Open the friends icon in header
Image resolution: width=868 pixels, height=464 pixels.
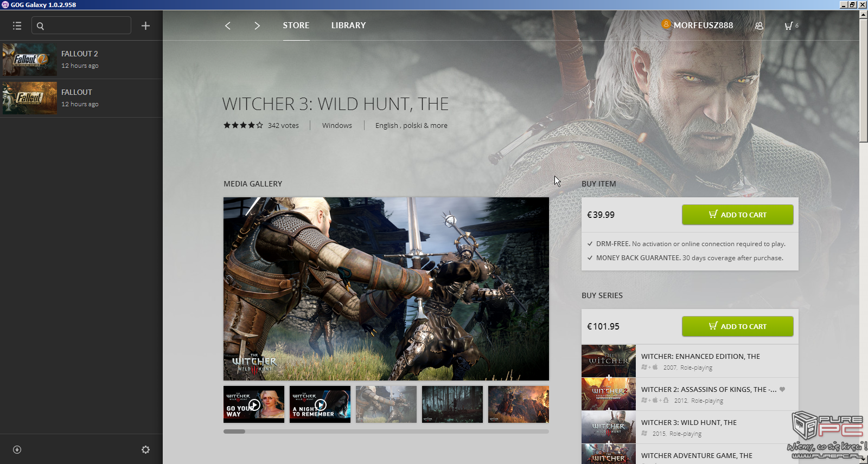pyautogui.click(x=759, y=25)
